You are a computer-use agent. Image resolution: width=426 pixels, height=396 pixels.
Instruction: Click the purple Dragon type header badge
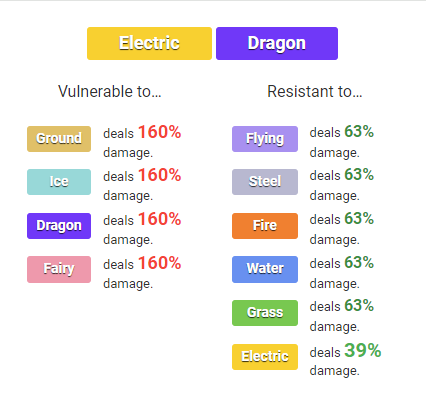[x=277, y=43]
